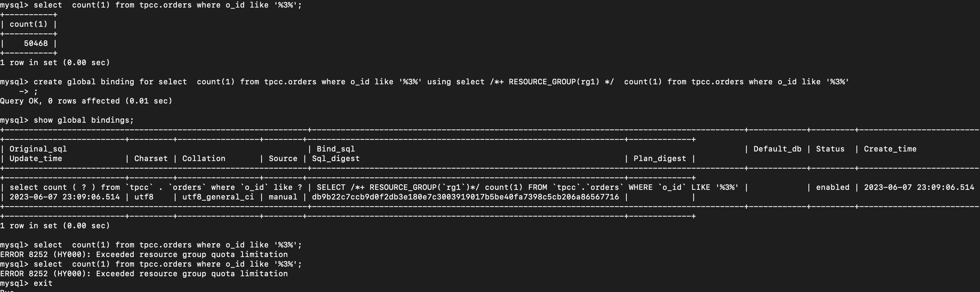The height and width of the screenshot is (292, 980).
Task: Click the 'manual' source value
Action: 283,197
